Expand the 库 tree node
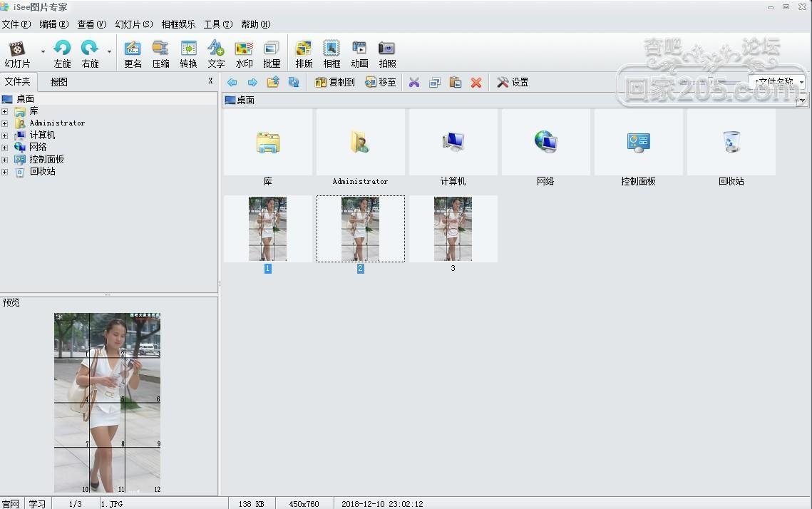 (5, 111)
